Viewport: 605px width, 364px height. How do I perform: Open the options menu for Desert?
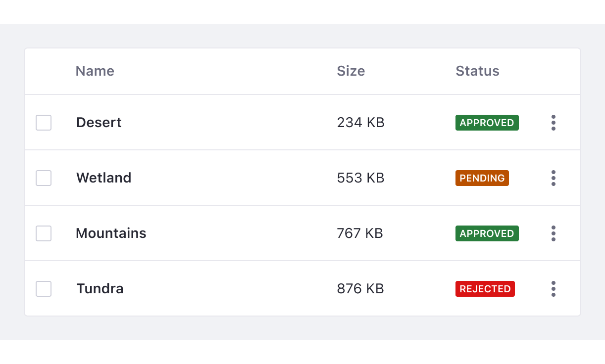[553, 123]
